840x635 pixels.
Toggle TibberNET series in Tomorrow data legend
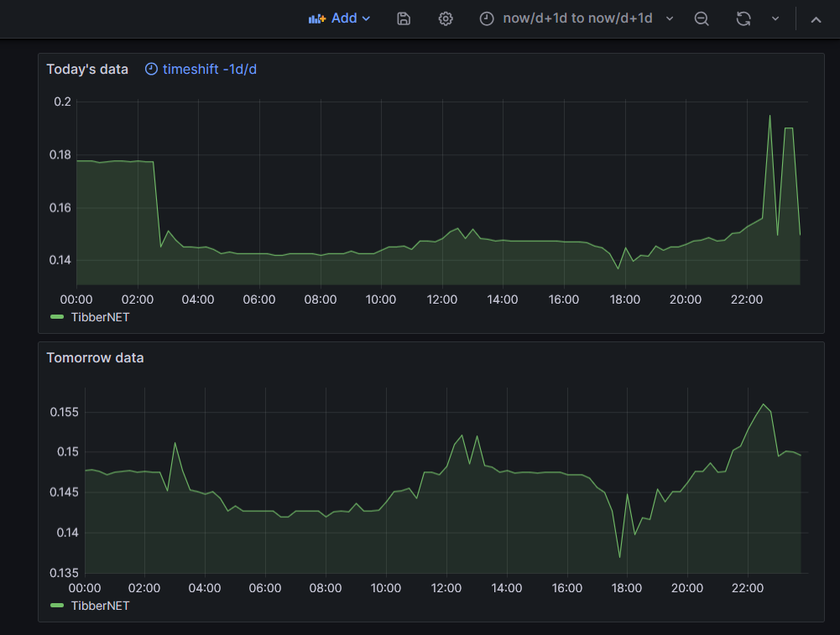(x=100, y=606)
